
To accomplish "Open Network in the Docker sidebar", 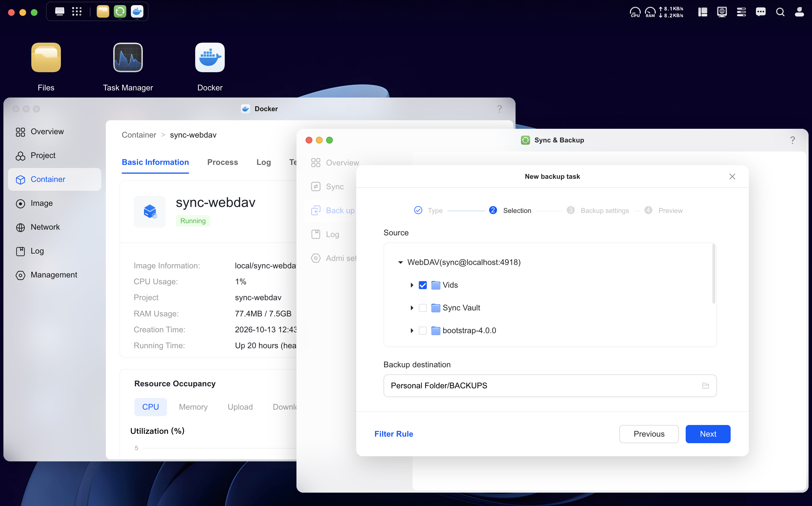I will pyautogui.click(x=55, y=227).
